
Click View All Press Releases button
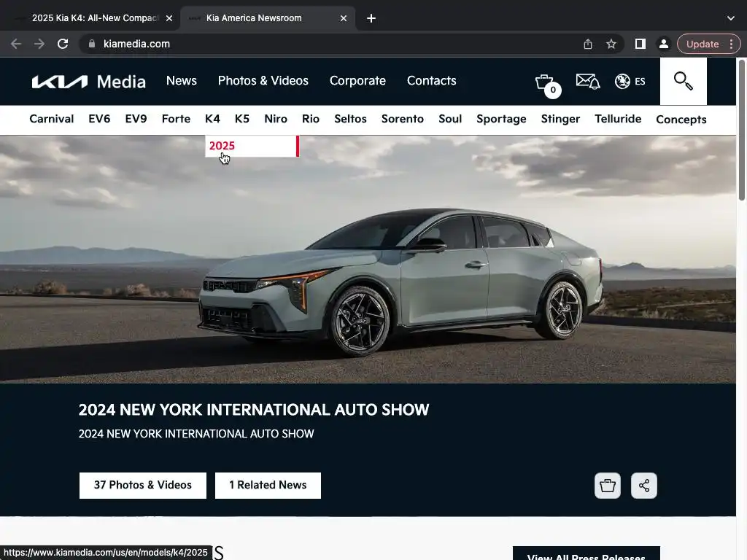(x=586, y=554)
